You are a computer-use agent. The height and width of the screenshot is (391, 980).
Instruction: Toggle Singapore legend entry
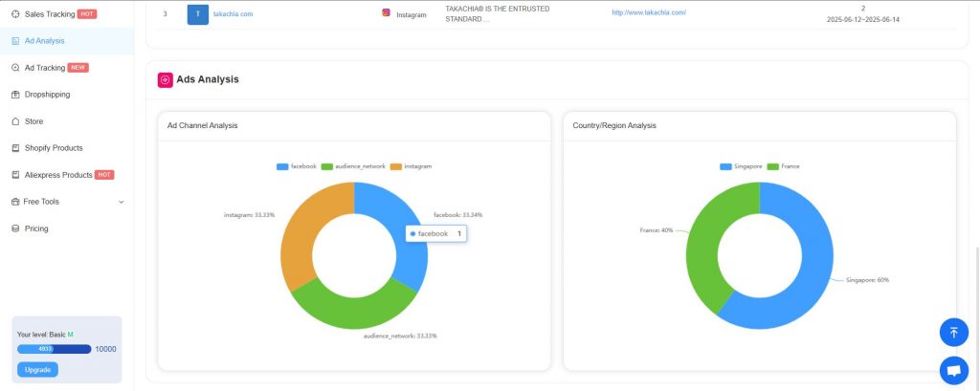[741, 166]
